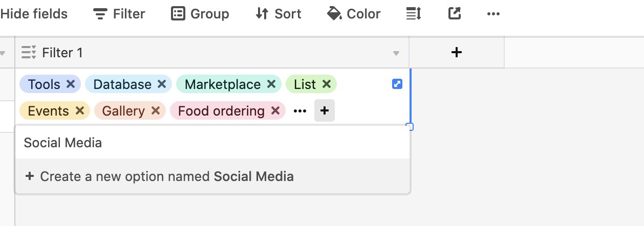Open the Filter 1 column dropdown arrow
This screenshot has width=644, height=226.
click(x=396, y=53)
